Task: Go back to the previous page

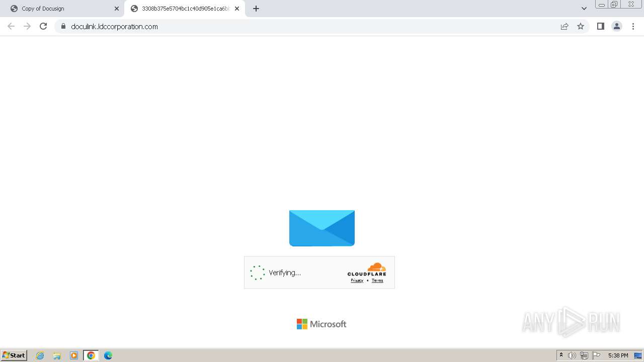Action: coord(11,26)
